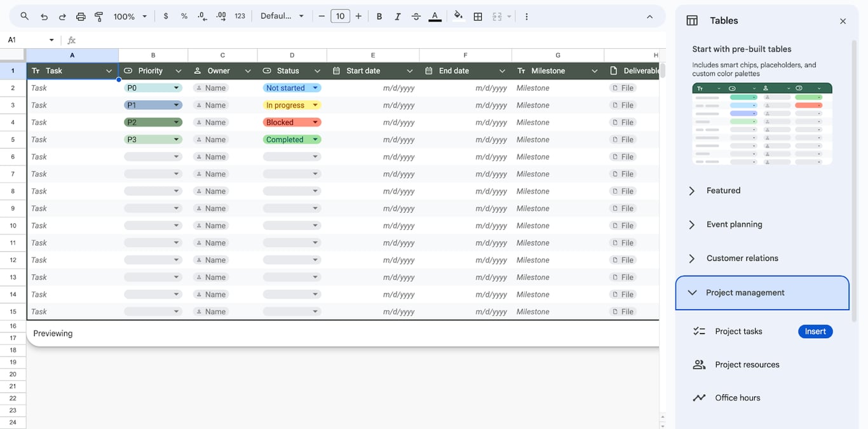Click the In progress status chip
868x429 pixels.
pyautogui.click(x=292, y=106)
